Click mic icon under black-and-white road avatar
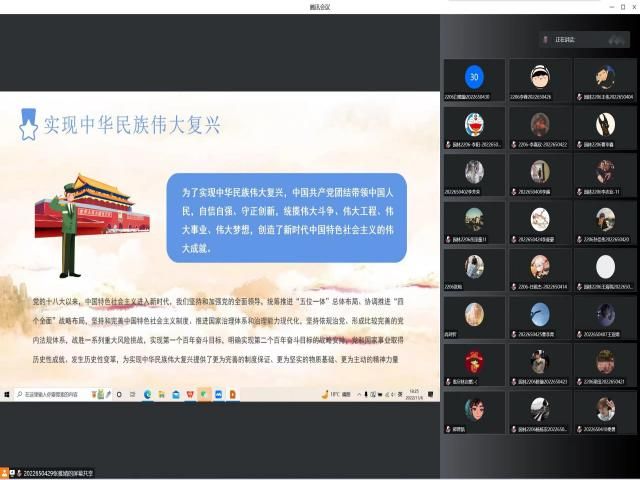Screen dimensions: 640x480 pyautogui.click(x=514, y=429)
